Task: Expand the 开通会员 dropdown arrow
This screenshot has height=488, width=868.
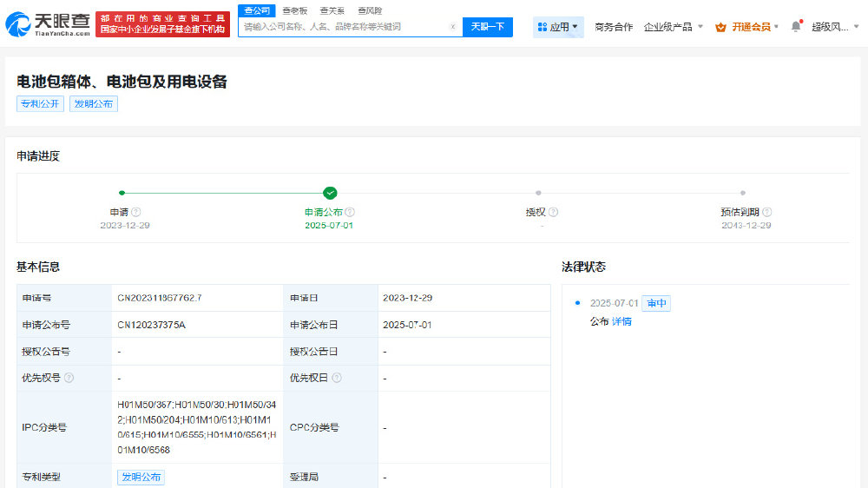Action: 776,27
